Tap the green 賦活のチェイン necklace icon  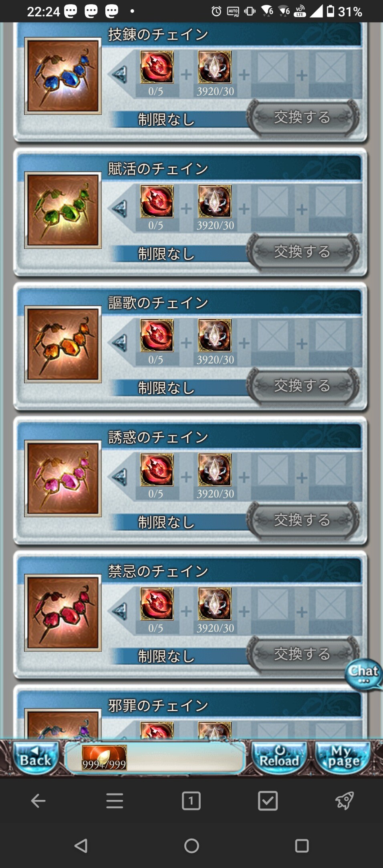coord(63,210)
